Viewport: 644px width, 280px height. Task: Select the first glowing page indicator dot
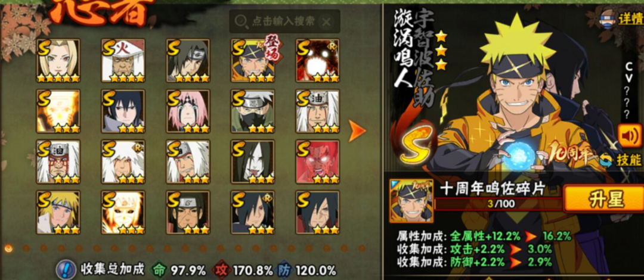[8, 248]
